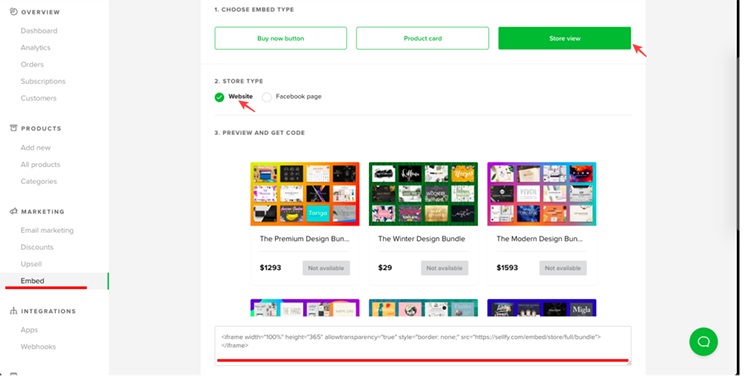The width and height of the screenshot is (750, 377).
Task: Open Email marketing page
Action: coord(47,230)
